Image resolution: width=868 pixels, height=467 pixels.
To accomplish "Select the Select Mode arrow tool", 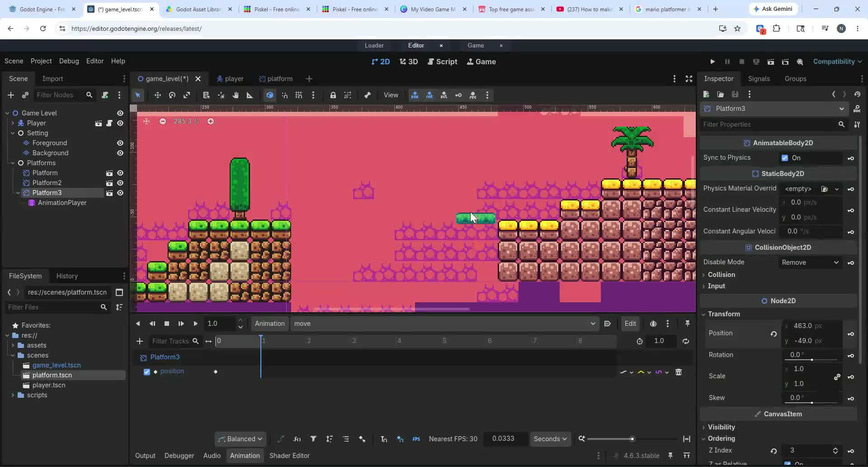I will point(138,95).
